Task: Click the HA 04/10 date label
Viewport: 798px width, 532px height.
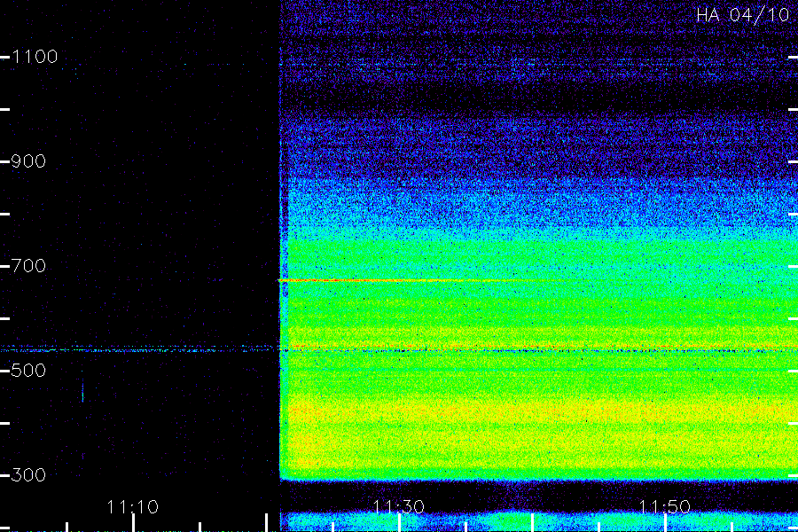Action: [x=742, y=15]
